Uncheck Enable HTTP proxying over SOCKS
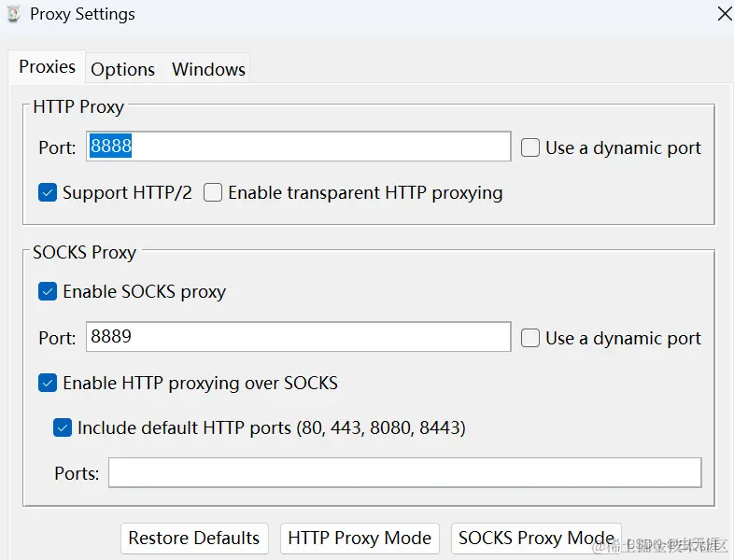The width and height of the screenshot is (734, 560). pyautogui.click(x=48, y=383)
